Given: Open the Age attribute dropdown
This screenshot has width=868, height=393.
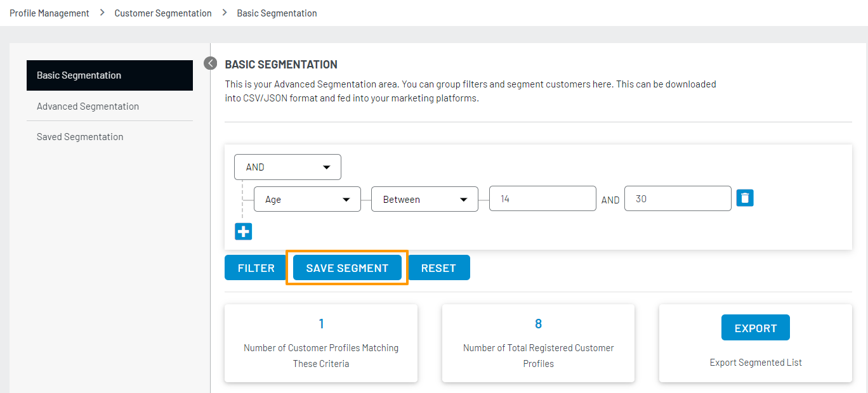Looking at the screenshot, I should [307, 199].
